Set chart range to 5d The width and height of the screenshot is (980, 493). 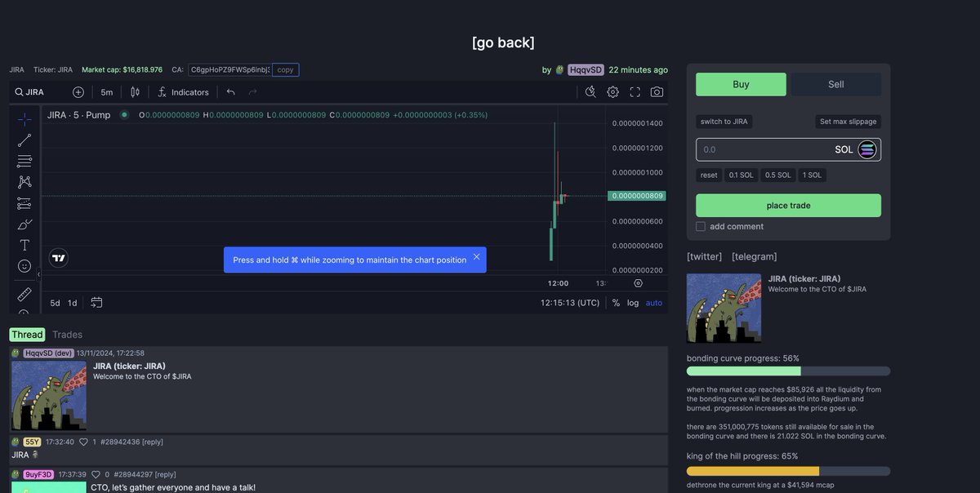[x=55, y=303]
